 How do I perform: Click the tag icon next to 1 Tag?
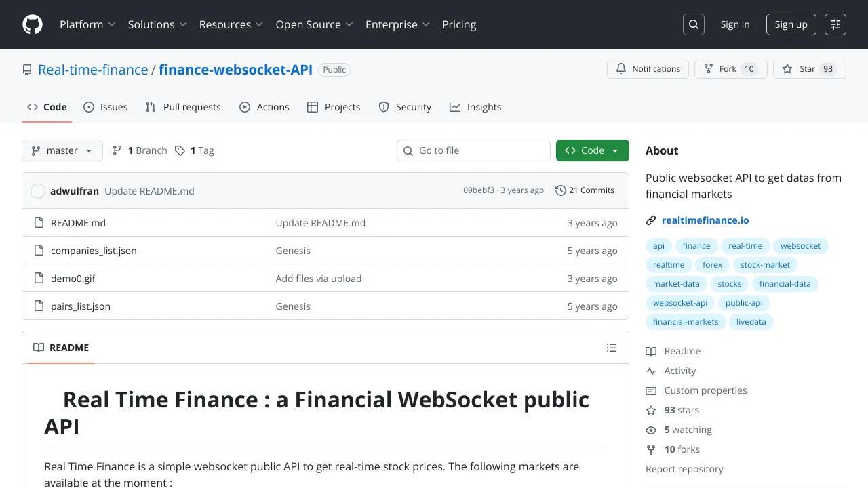[x=180, y=150]
